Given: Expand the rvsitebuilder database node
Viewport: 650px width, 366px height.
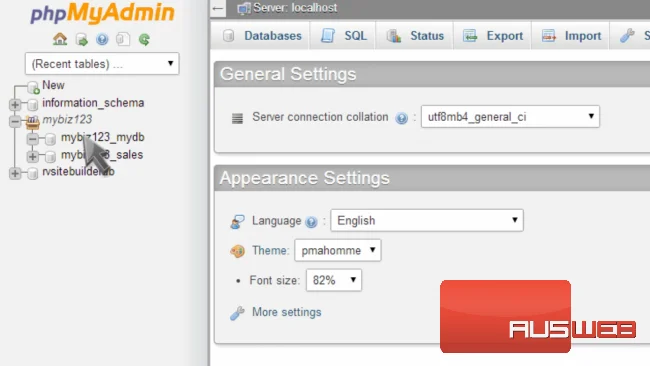Looking at the screenshot, I should 15,173.
